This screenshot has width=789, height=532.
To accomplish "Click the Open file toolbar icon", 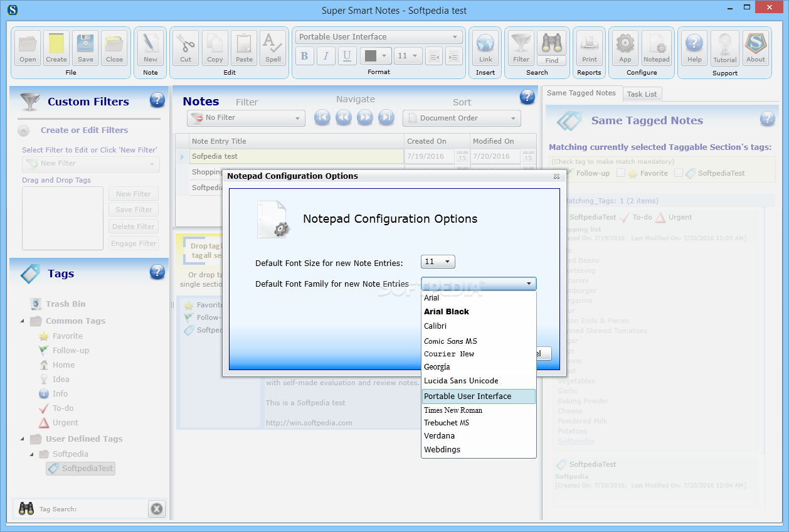I will [x=28, y=48].
